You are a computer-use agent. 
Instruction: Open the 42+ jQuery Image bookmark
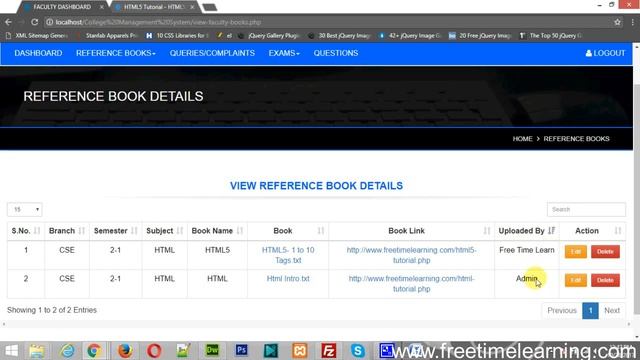pyautogui.click(x=410, y=36)
